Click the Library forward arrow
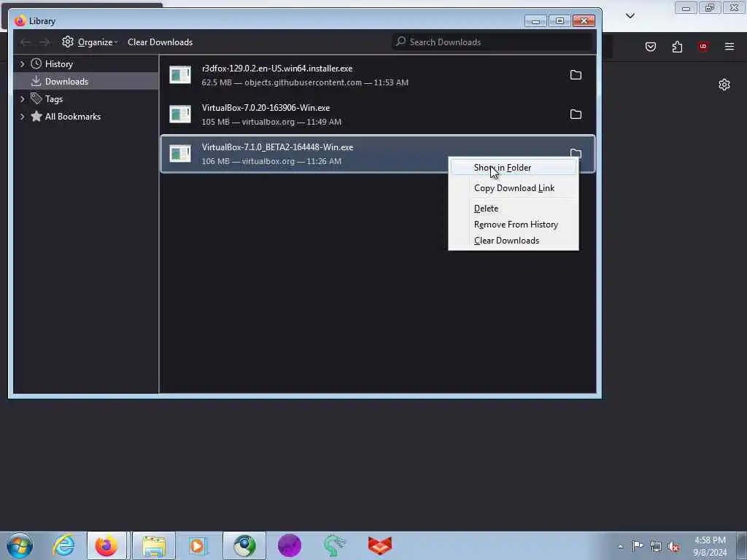This screenshot has height=560, width=747. [x=44, y=42]
